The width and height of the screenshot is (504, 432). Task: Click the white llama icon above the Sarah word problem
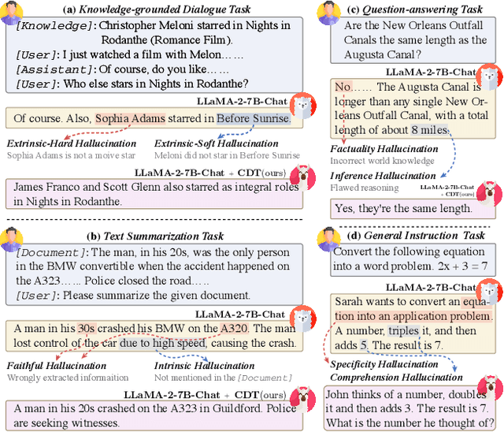(489, 292)
